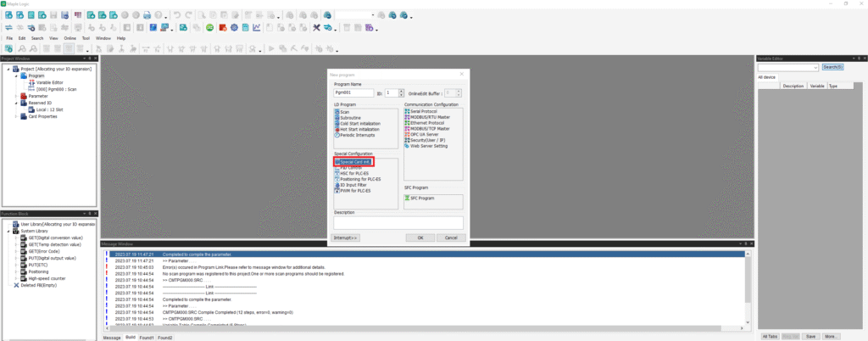Click Search(S) in Variable Editor

832,67
